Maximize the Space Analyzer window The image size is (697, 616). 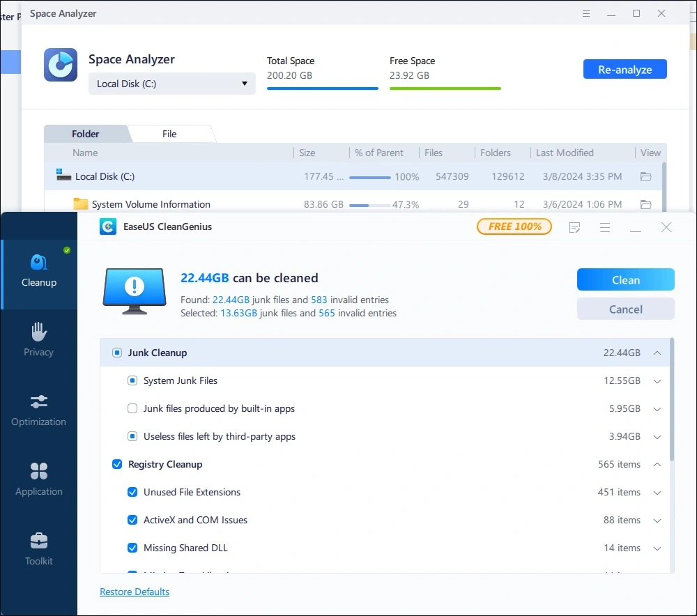tap(636, 13)
